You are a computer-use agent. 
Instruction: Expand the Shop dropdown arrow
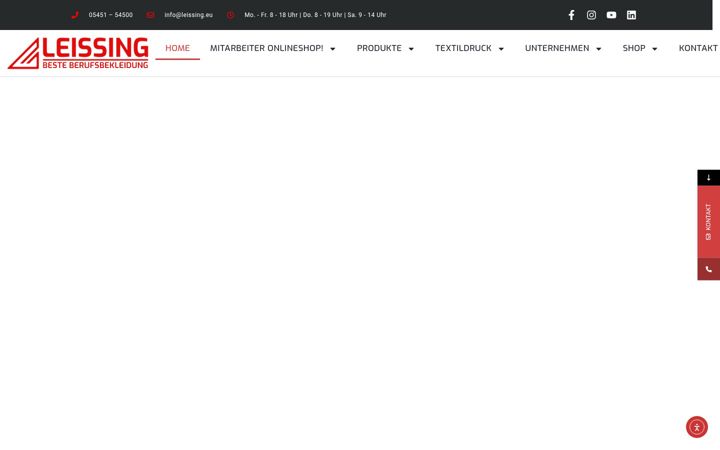click(654, 49)
